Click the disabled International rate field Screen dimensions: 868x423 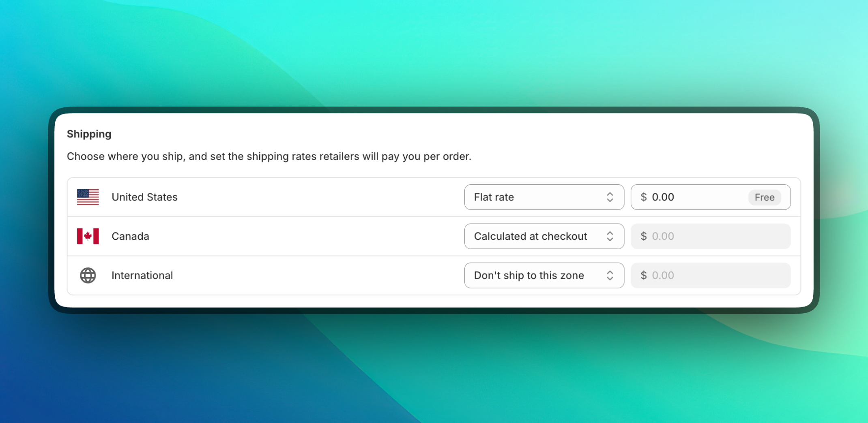tap(710, 276)
